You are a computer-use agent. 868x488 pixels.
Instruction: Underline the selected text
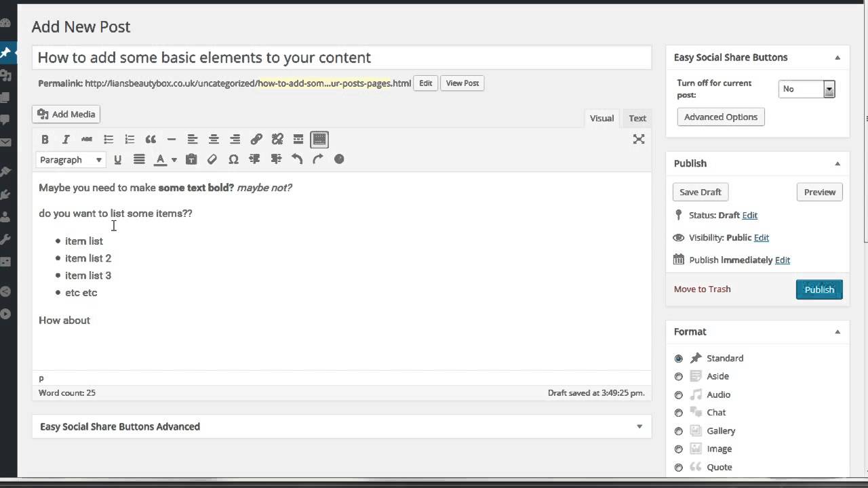[117, 160]
